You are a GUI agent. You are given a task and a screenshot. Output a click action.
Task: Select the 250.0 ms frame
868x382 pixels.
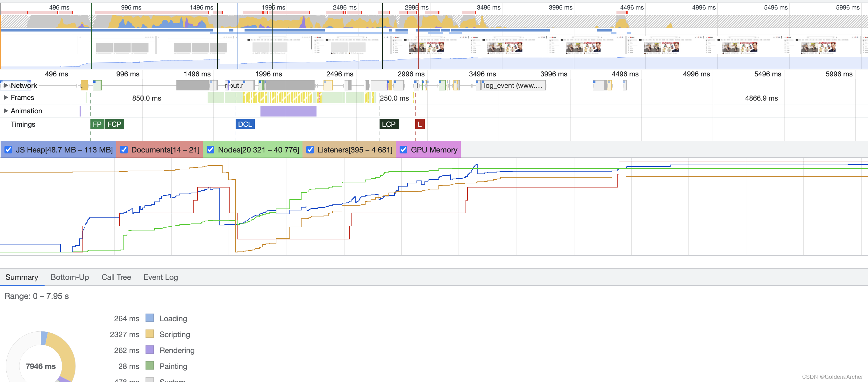(x=394, y=98)
